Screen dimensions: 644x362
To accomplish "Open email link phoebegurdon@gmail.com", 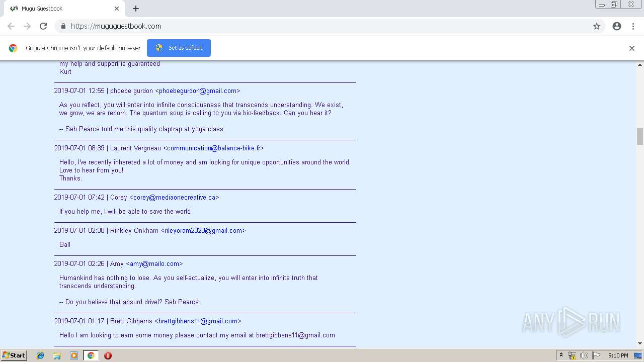I will click(198, 91).
